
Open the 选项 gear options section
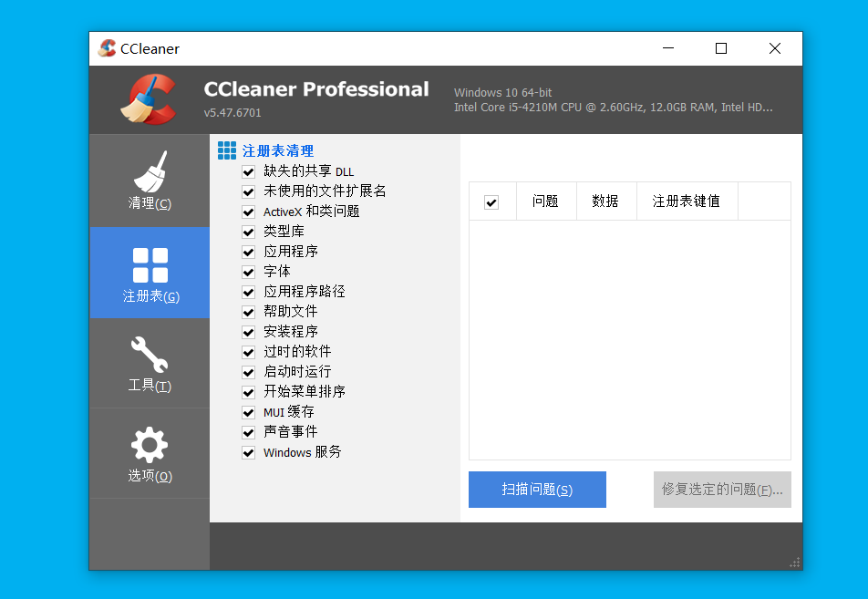[150, 453]
